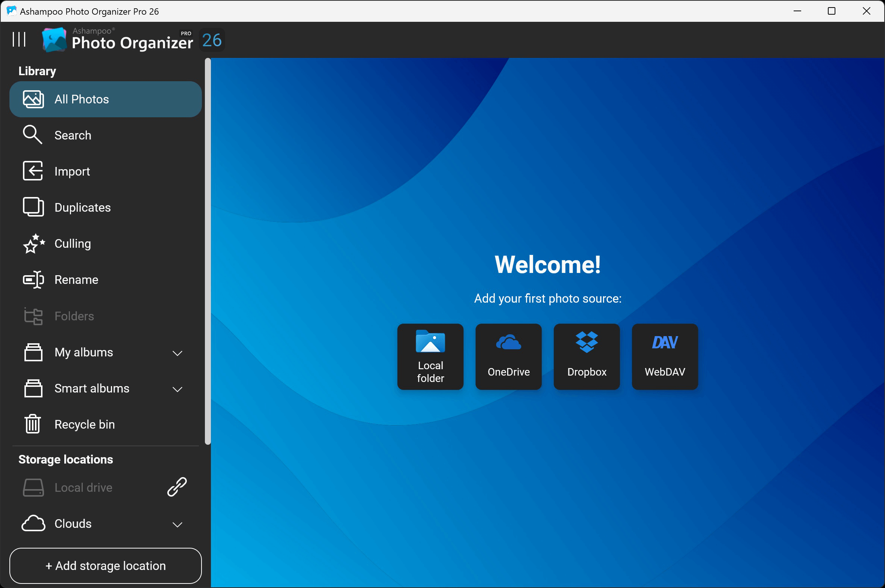Expand the Smart albums section
885x588 pixels.
click(177, 389)
